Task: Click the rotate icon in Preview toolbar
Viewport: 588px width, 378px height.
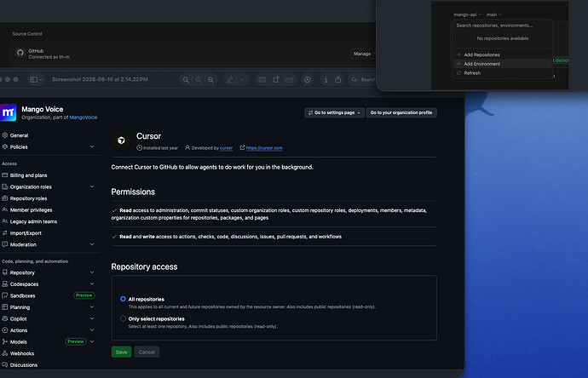Action: (x=276, y=79)
